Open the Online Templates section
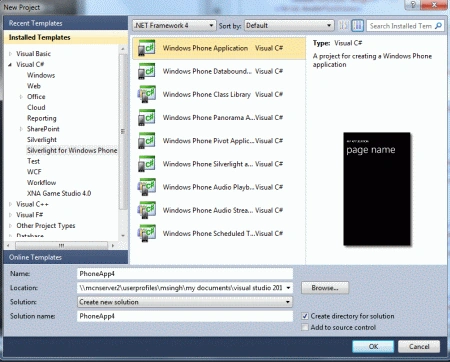 [x=66, y=257]
